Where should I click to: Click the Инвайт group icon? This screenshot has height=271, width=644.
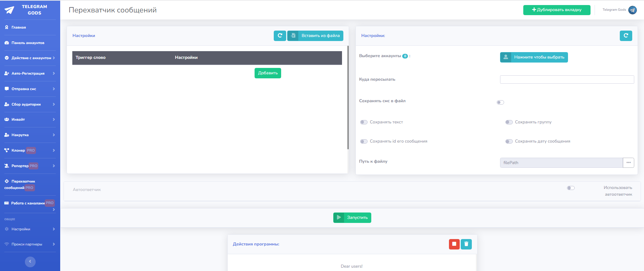[x=7, y=119]
